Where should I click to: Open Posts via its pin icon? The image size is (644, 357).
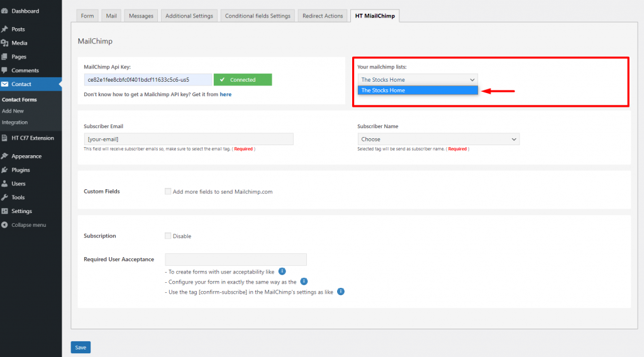click(x=5, y=30)
